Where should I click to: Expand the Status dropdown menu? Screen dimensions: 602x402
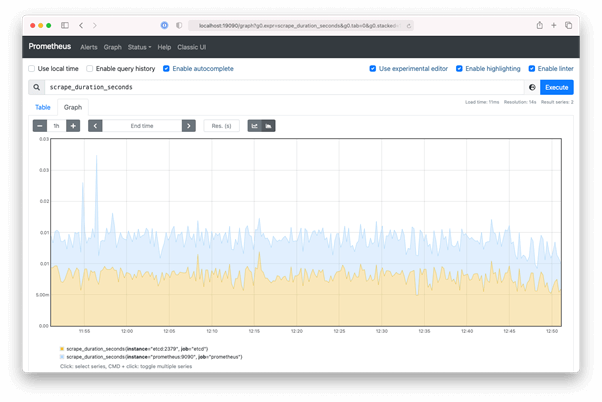(139, 47)
